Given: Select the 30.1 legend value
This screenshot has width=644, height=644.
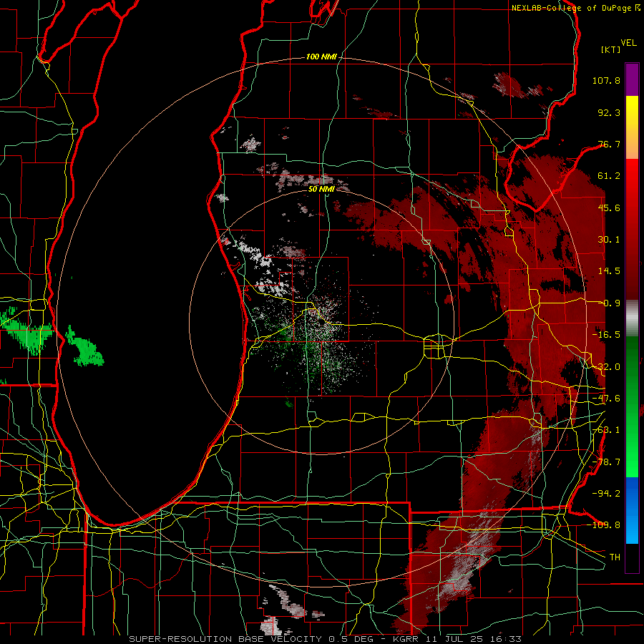Looking at the screenshot, I should [609, 240].
